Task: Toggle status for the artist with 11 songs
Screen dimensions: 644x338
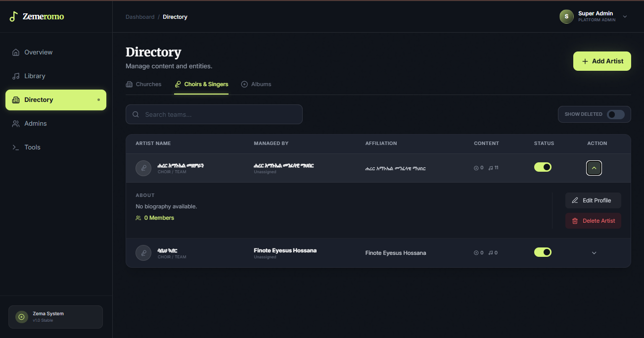Action: (543, 167)
